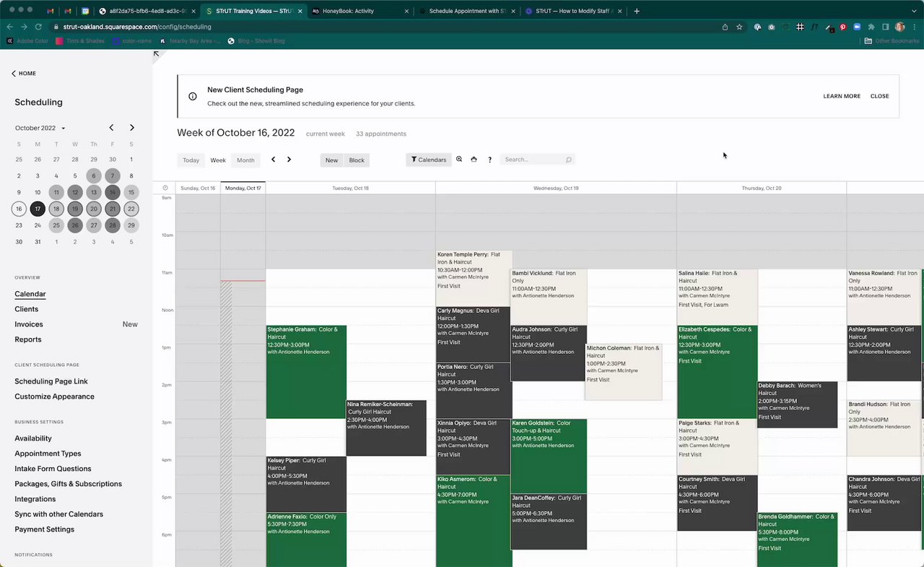Viewport: 924px width, 567px height.
Task: Select the Week view button
Action: point(218,160)
